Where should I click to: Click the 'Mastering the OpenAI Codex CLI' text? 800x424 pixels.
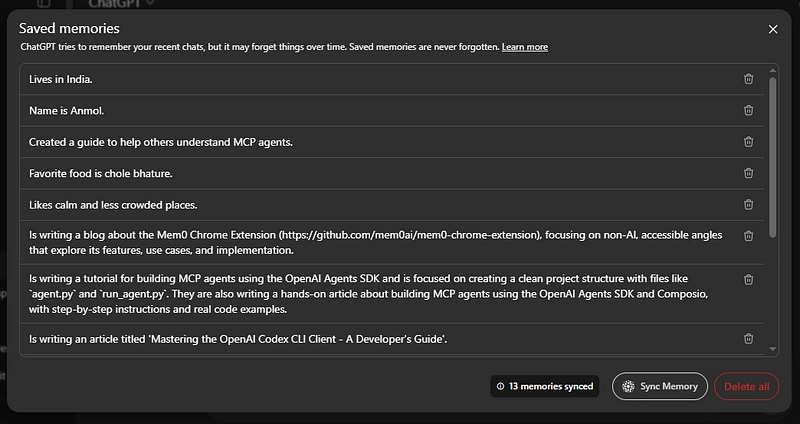[x=238, y=339]
